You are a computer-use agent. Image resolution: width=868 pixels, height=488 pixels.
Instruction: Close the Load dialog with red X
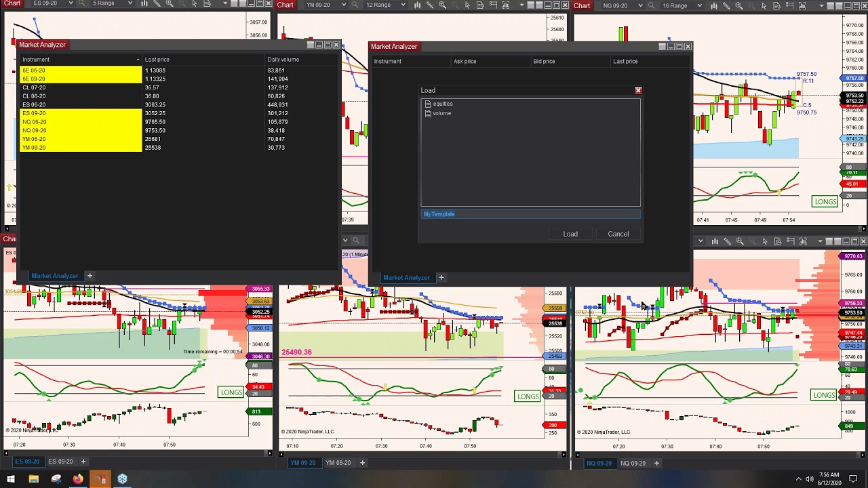(638, 90)
